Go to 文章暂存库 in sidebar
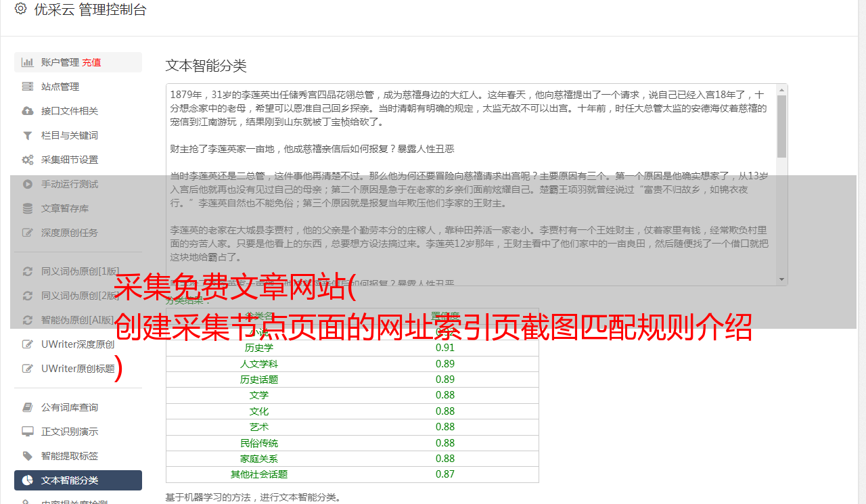This screenshot has width=866, height=504. (78, 208)
